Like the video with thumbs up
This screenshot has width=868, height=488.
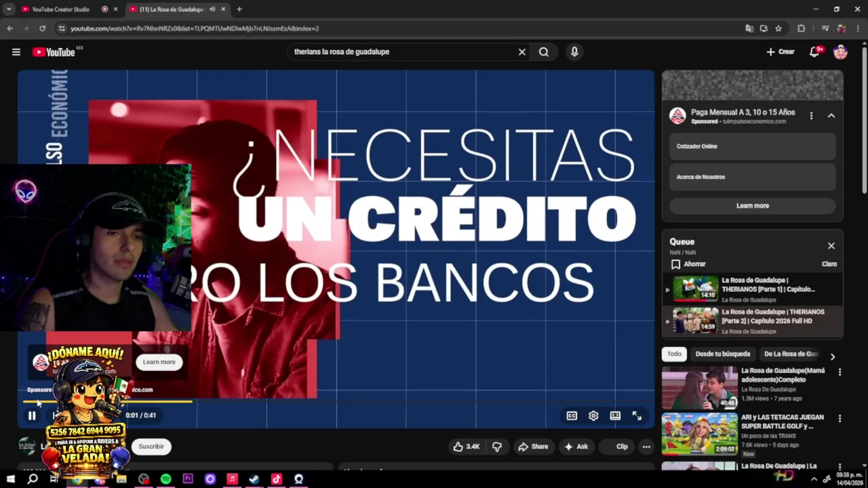pyautogui.click(x=467, y=447)
